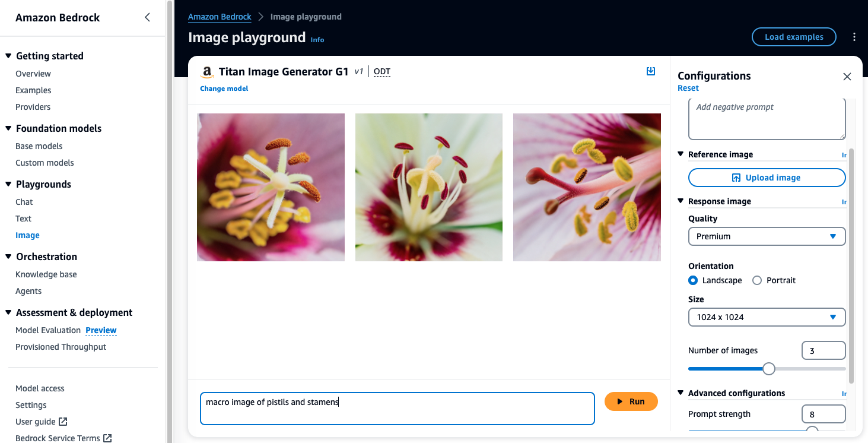Click the Change model link
Viewport: 868px width, 443px height.
pyautogui.click(x=224, y=88)
